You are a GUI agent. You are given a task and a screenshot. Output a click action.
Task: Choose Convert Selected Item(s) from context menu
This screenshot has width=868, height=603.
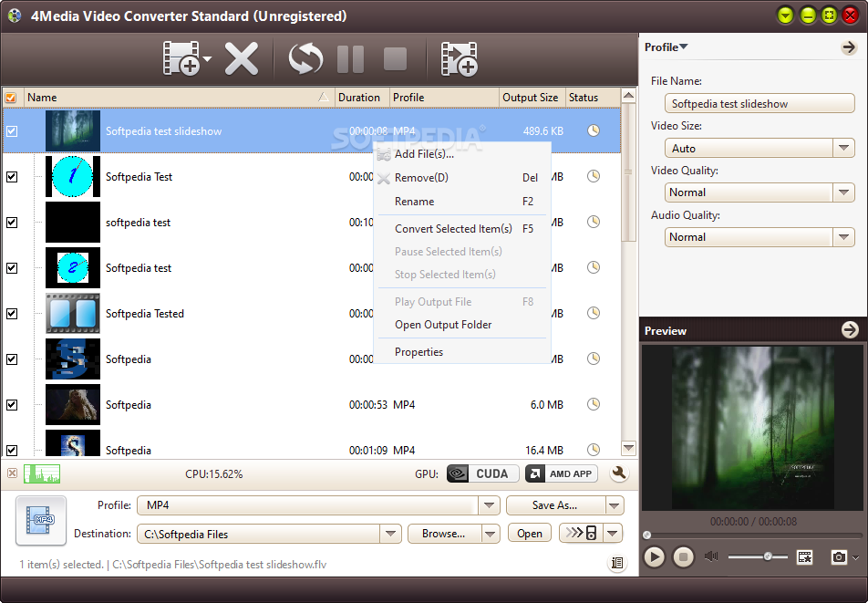pyautogui.click(x=462, y=229)
